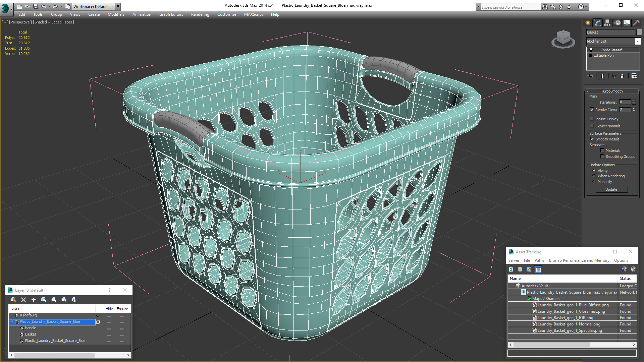
Task: Select the When Rendering radio button
Action: 594,176
